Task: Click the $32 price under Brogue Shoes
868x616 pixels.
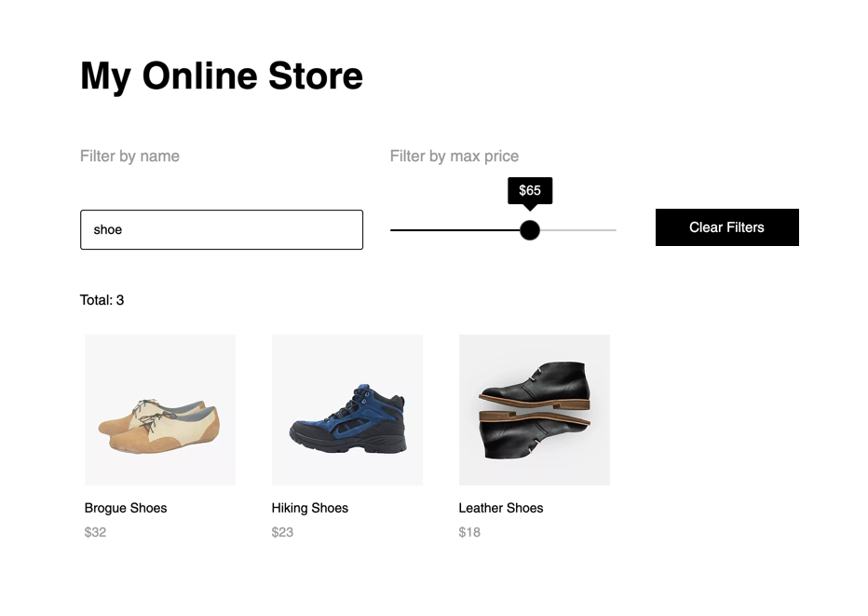Action: click(x=95, y=532)
